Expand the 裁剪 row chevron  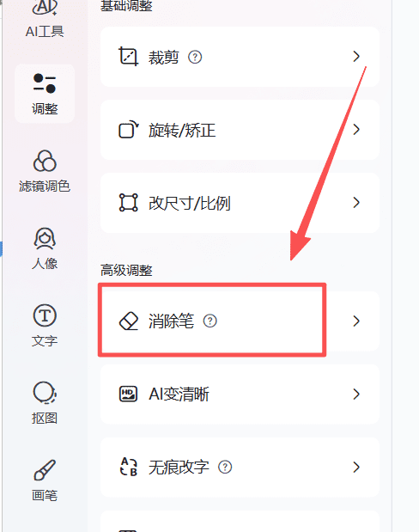356,57
